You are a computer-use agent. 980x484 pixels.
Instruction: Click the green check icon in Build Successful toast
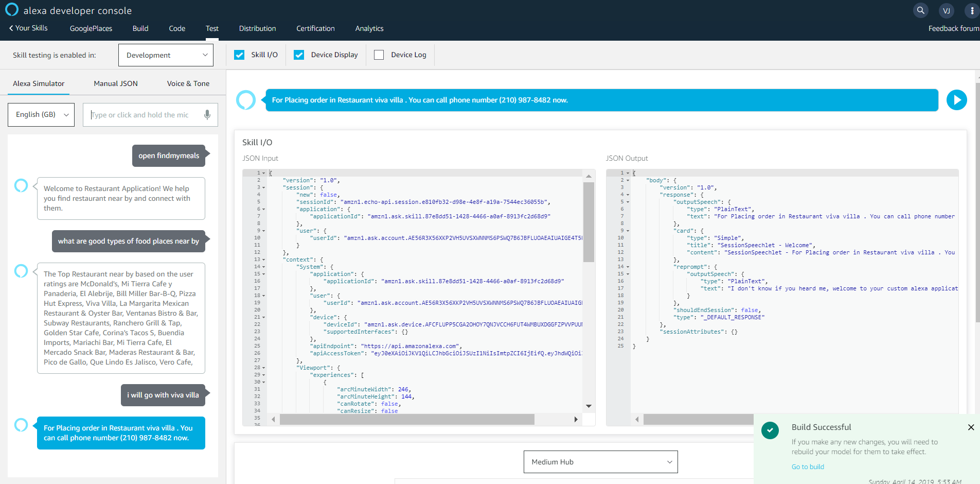770,430
